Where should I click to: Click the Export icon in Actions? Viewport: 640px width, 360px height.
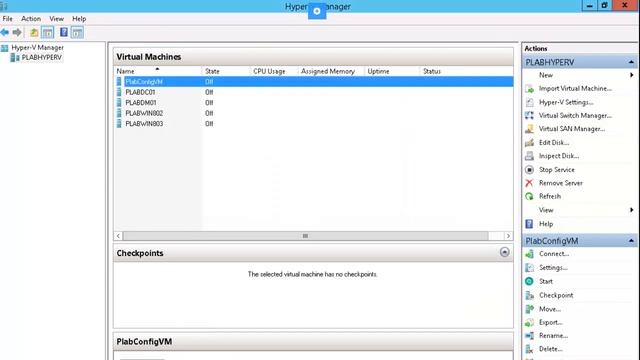click(x=529, y=322)
